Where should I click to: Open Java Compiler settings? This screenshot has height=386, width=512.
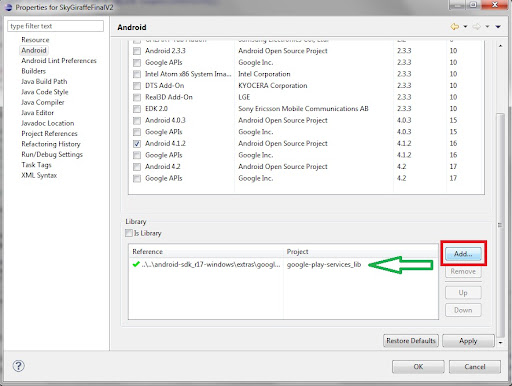click(x=43, y=102)
